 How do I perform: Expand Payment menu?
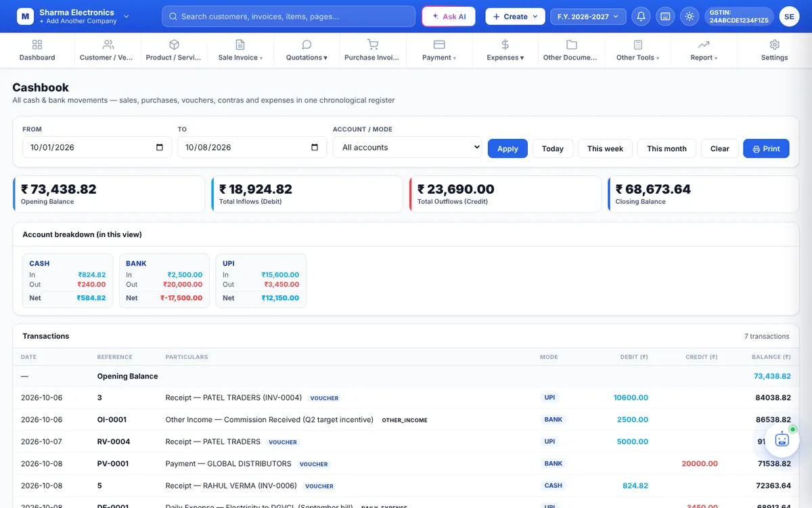(438, 50)
